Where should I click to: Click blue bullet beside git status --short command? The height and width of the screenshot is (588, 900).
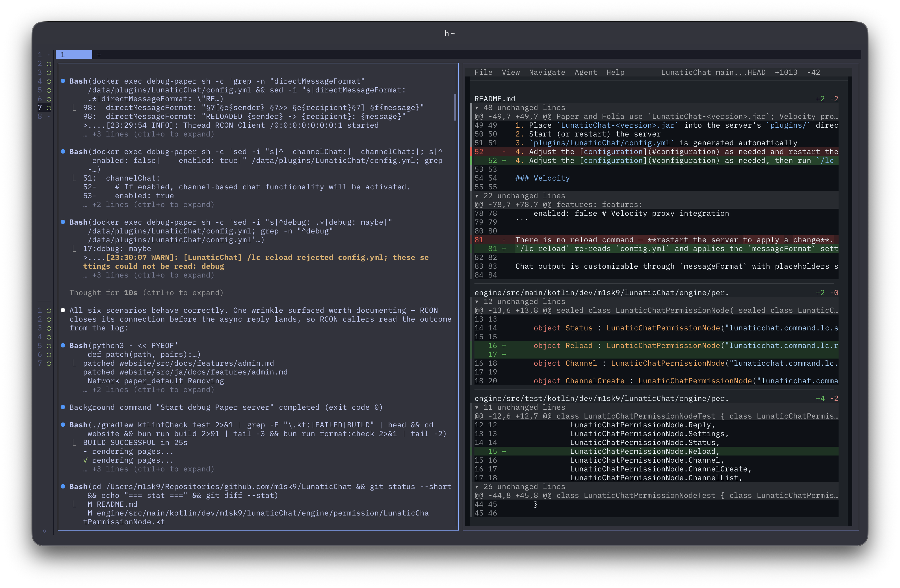[x=63, y=486]
